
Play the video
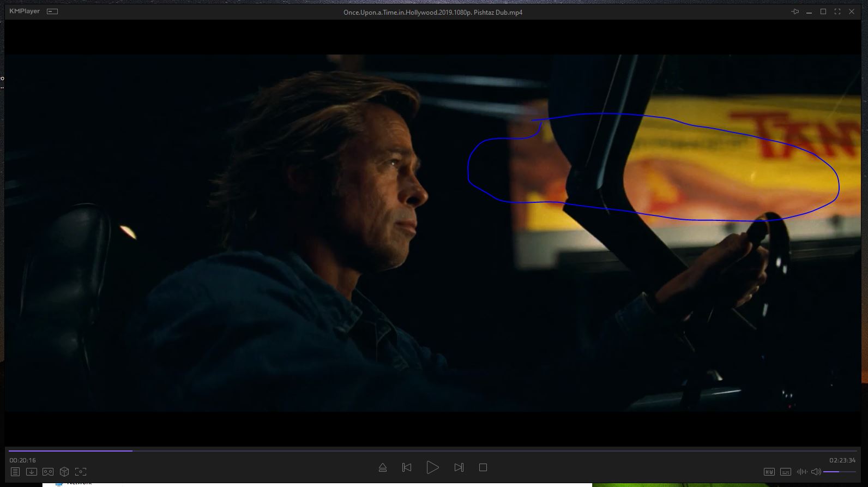pyautogui.click(x=432, y=467)
